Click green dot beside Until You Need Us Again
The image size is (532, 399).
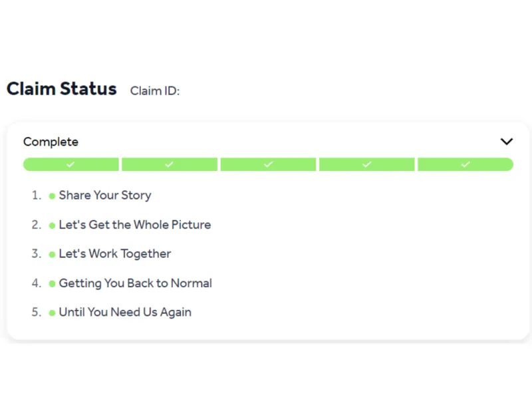[52, 313]
